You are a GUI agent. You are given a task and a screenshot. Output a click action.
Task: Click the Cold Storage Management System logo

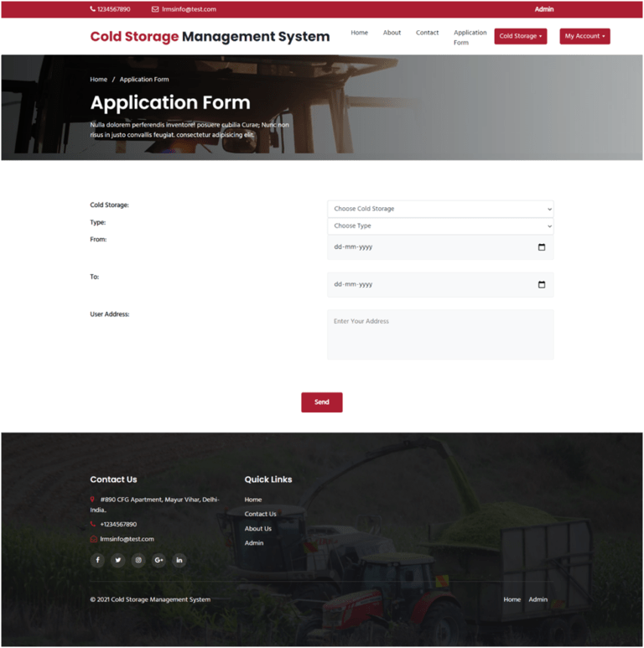(x=210, y=36)
